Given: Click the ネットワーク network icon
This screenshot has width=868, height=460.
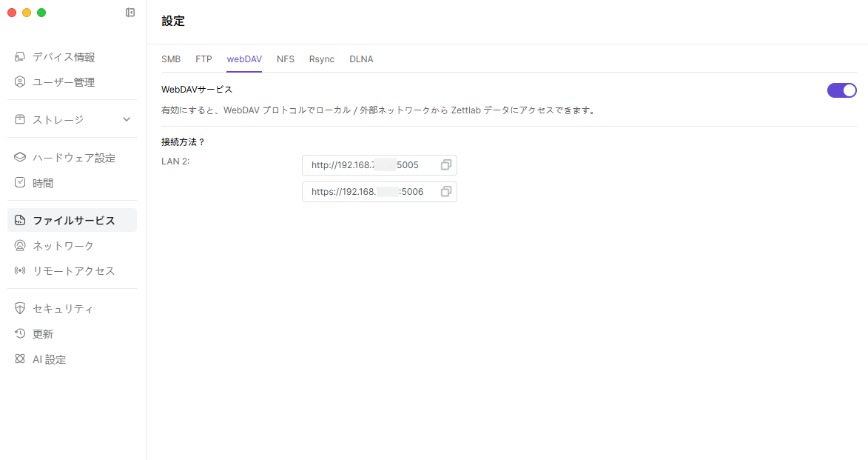Looking at the screenshot, I should (20, 245).
